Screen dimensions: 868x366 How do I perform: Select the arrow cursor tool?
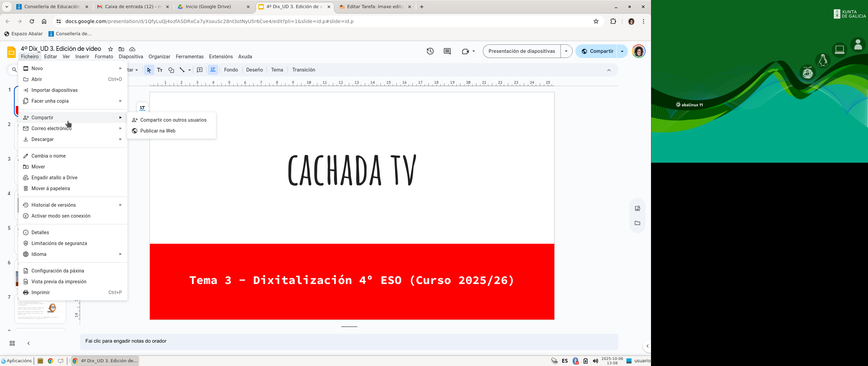(149, 70)
